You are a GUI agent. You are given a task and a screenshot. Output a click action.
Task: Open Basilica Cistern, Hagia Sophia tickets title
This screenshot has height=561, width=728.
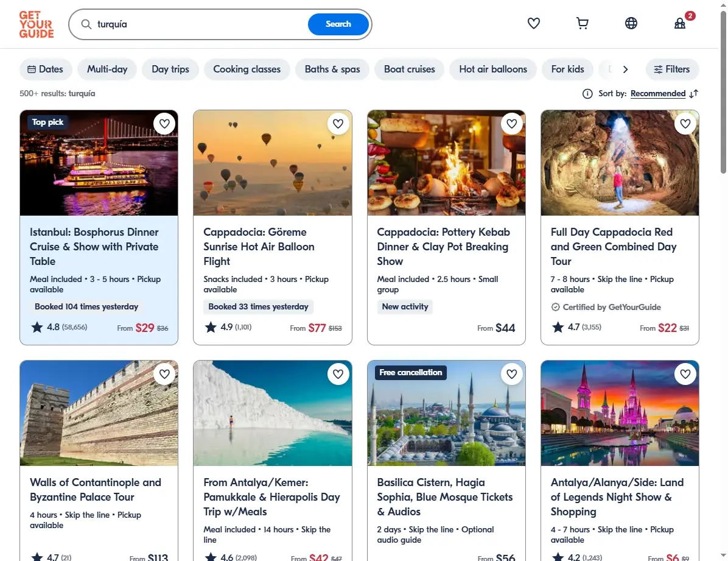(x=445, y=497)
